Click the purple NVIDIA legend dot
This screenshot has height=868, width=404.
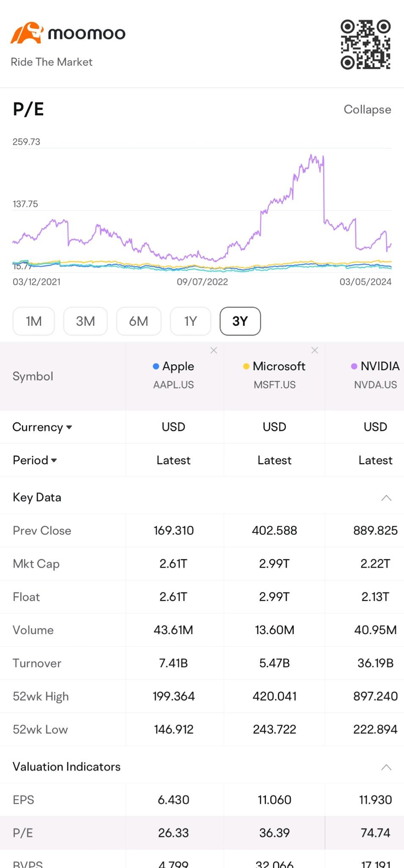354,366
